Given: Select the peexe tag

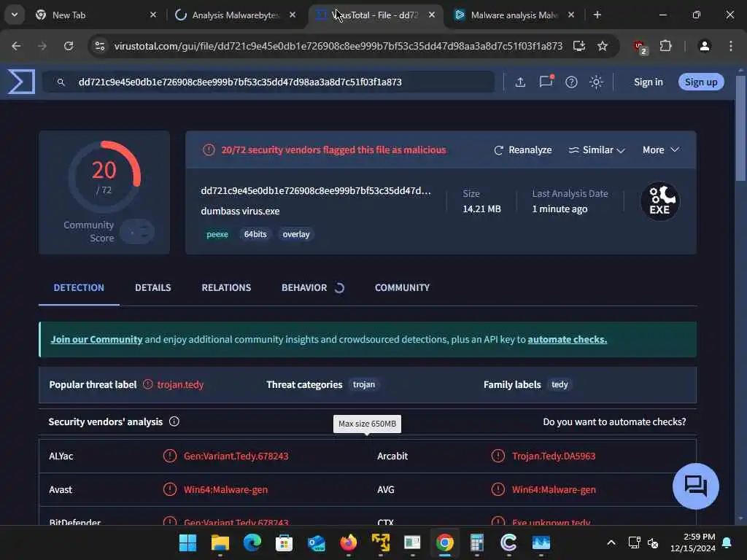Looking at the screenshot, I should [217, 234].
